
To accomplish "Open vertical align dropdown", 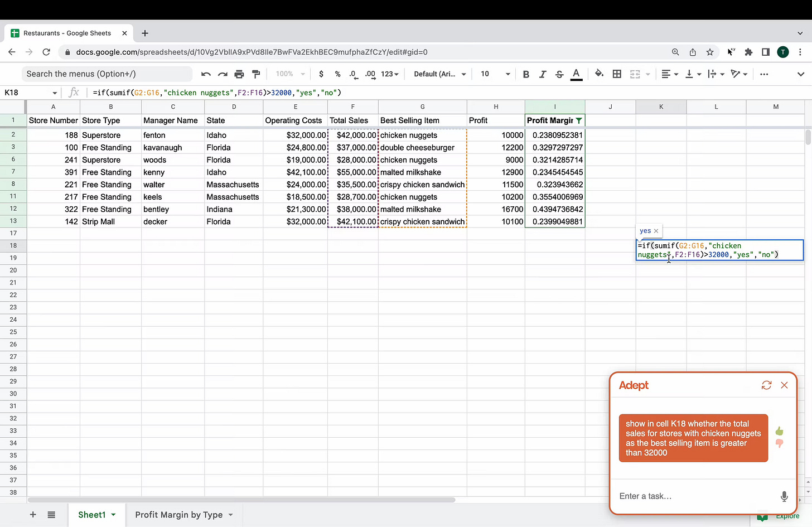I will point(692,74).
